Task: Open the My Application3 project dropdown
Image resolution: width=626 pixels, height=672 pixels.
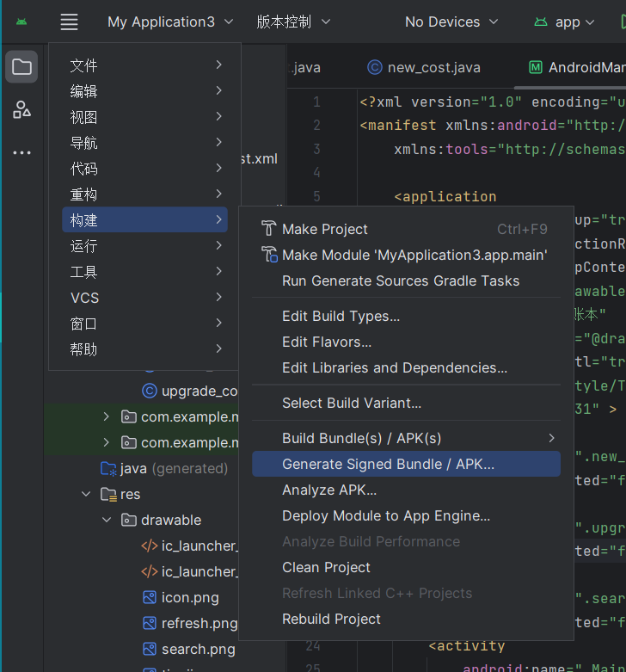Action: (169, 22)
